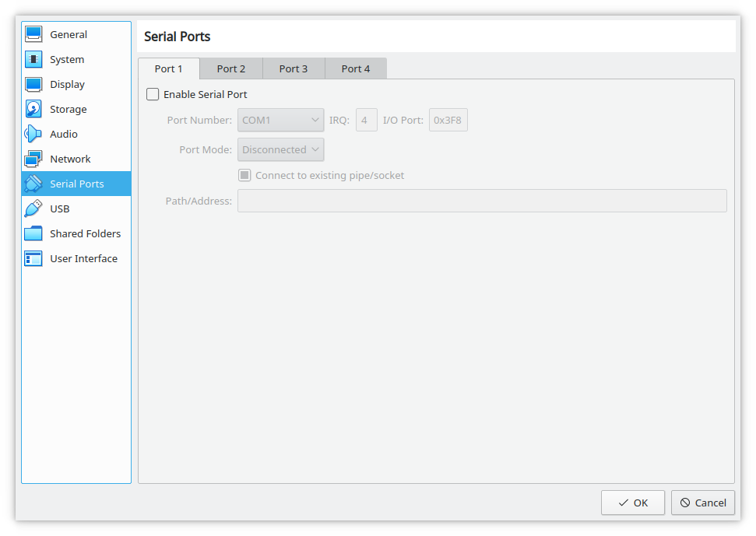Image resolution: width=756 pixels, height=536 pixels.
Task: Switch to the Port 4 tab
Action: click(x=356, y=69)
